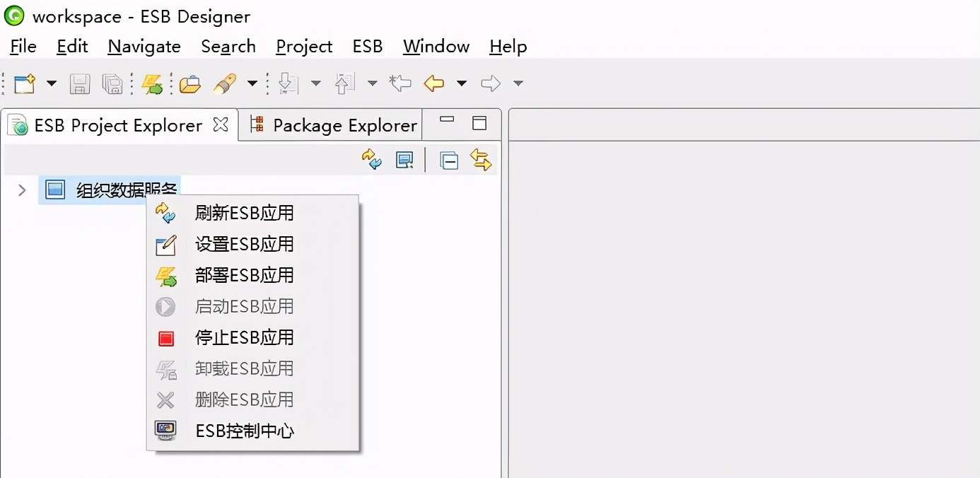The width and height of the screenshot is (980, 478).
Task: Click the deploy ESB lightning toolbar icon
Action: click(x=153, y=83)
